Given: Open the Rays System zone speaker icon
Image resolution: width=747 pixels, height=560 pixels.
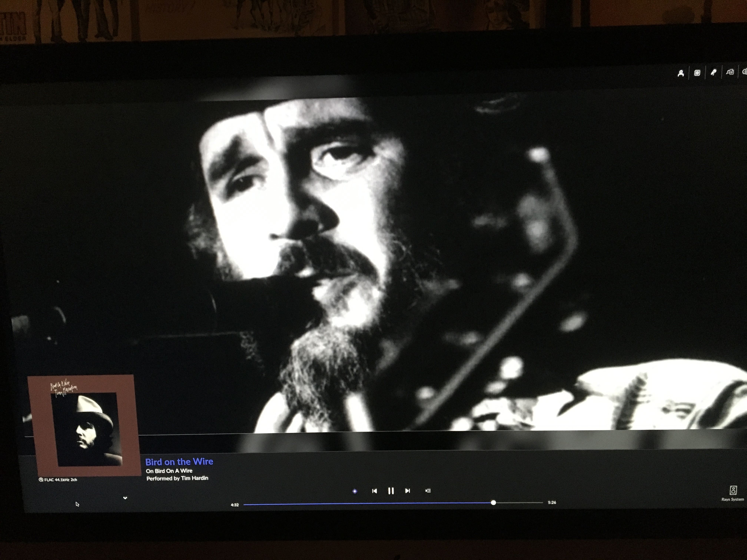Looking at the screenshot, I should coord(733,490).
